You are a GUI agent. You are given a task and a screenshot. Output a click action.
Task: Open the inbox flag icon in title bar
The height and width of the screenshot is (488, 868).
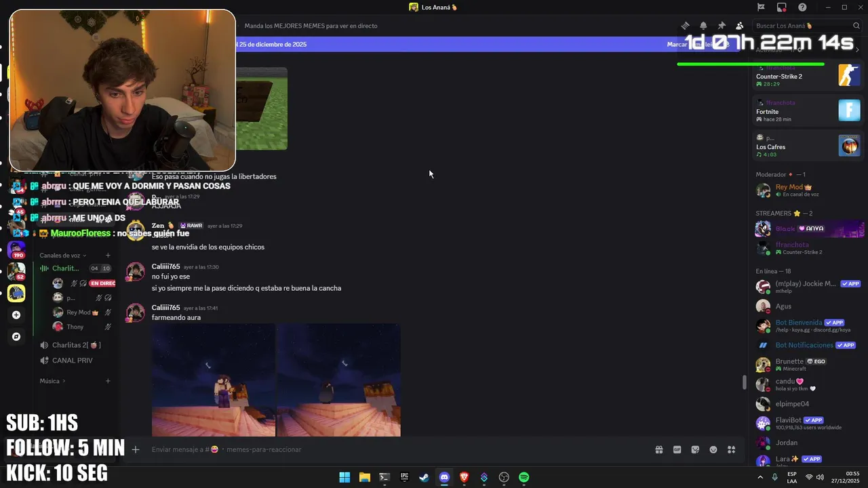tap(761, 7)
